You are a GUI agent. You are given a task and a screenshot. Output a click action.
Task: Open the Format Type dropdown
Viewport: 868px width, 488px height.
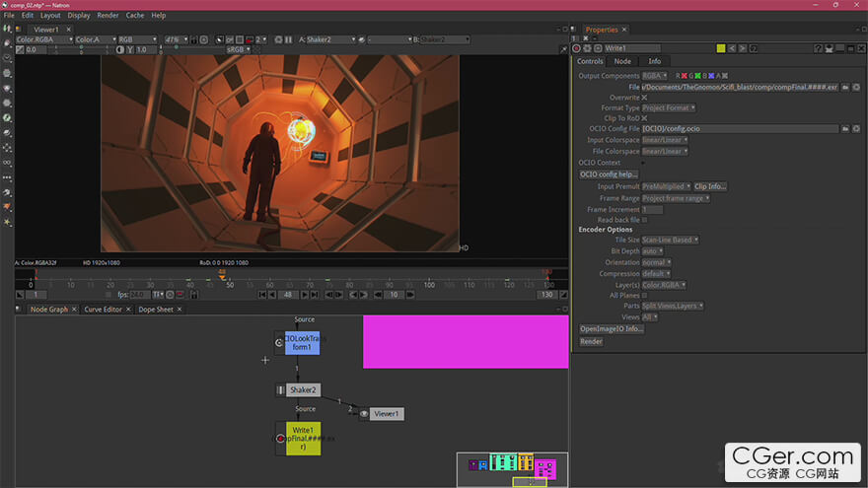click(669, 107)
